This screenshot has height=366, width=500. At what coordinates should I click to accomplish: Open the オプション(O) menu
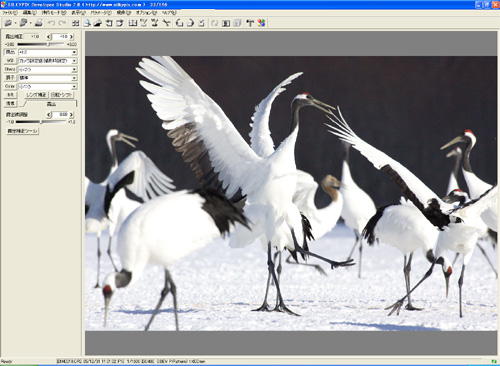pyautogui.click(x=146, y=13)
